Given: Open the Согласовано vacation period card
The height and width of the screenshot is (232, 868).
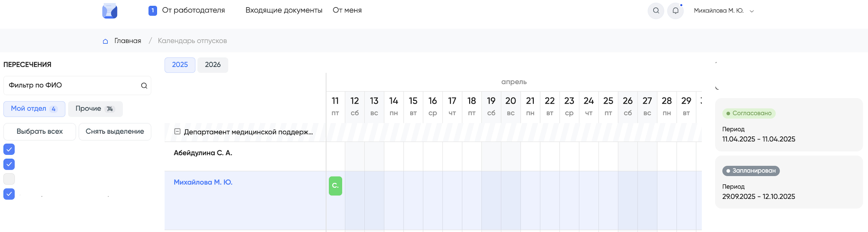Looking at the screenshot, I should click(788, 125).
